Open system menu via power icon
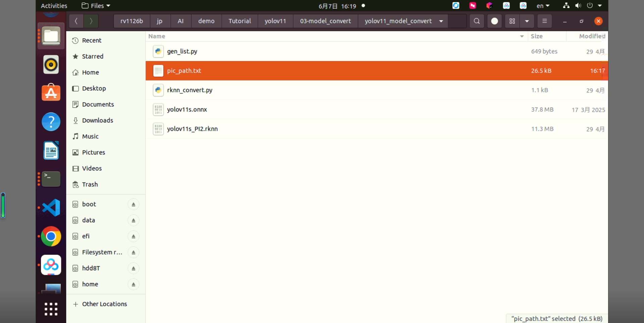This screenshot has height=323, width=644. click(590, 6)
